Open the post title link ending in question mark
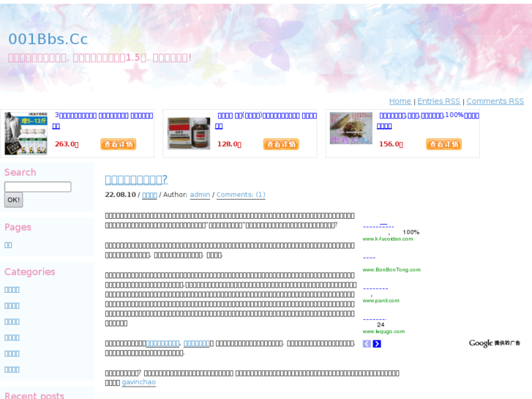This screenshot has height=399, width=532. (136, 179)
